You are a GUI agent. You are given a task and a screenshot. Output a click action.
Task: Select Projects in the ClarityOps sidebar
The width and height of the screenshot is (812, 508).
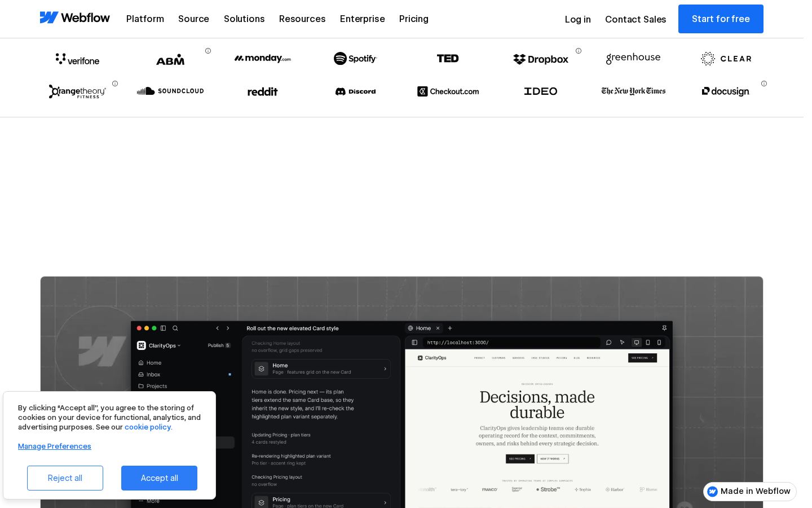pyautogui.click(x=153, y=386)
